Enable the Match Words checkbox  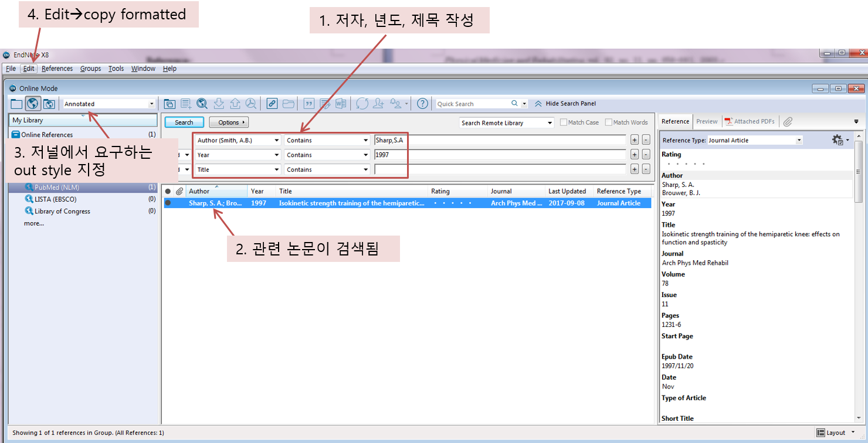(609, 122)
